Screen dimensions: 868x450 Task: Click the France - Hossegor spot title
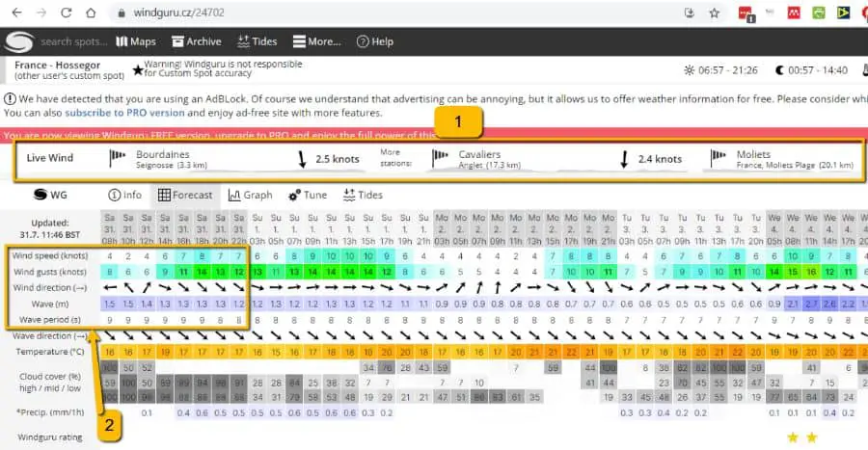pos(58,66)
